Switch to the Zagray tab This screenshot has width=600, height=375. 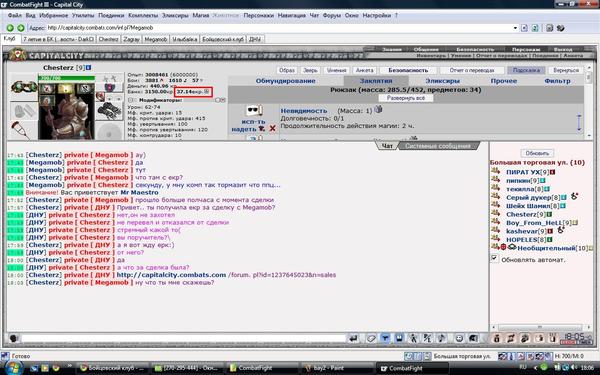131,39
